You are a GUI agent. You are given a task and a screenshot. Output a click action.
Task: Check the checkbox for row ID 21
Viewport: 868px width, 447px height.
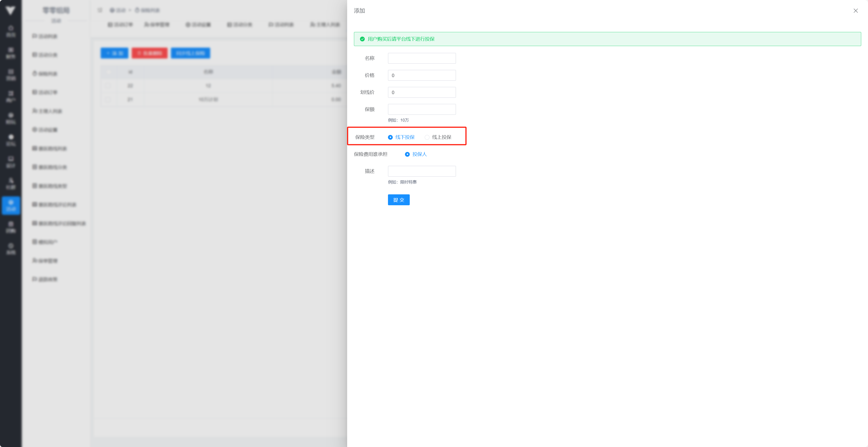[108, 99]
